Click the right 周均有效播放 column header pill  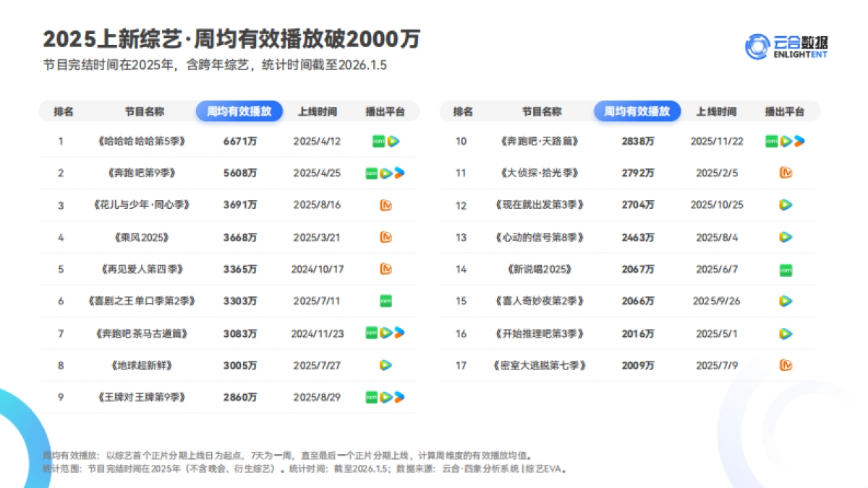coord(637,111)
